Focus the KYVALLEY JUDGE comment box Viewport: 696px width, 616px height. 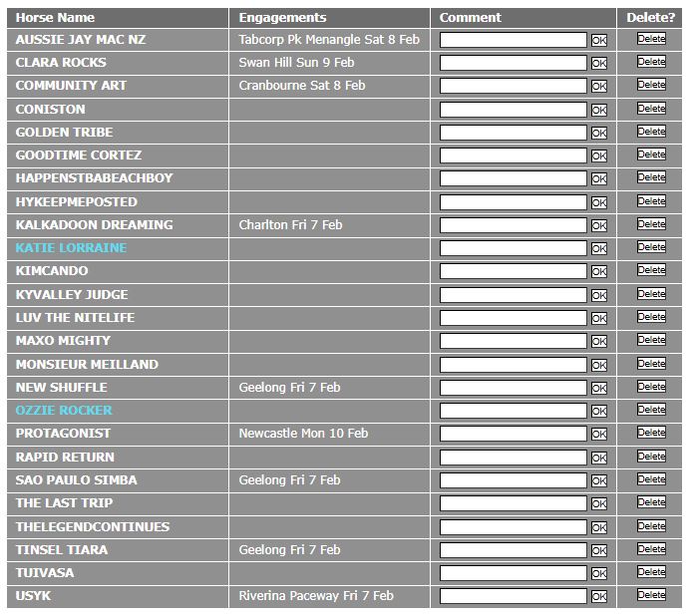514,295
